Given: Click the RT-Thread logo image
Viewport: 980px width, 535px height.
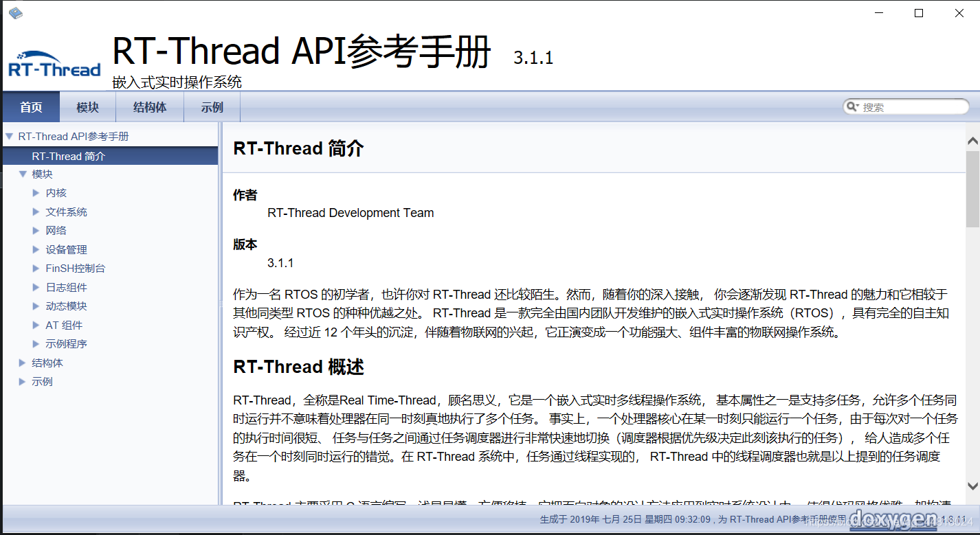Looking at the screenshot, I should point(54,64).
